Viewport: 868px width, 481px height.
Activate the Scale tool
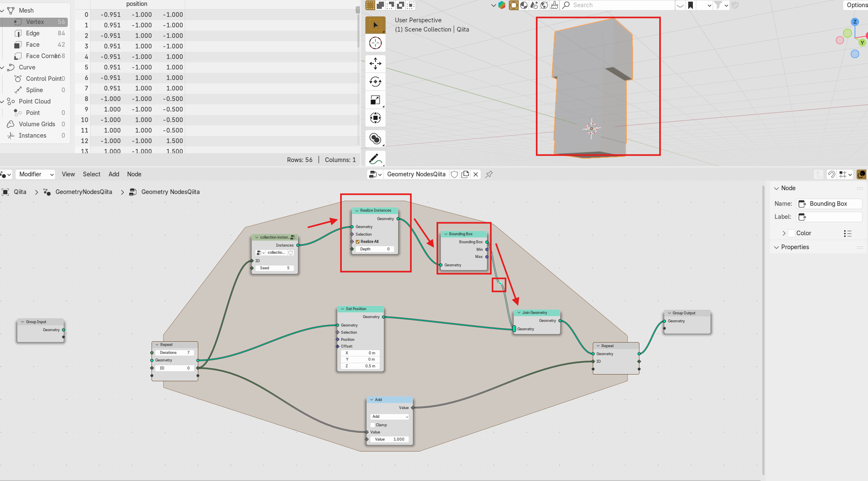[x=375, y=100]
